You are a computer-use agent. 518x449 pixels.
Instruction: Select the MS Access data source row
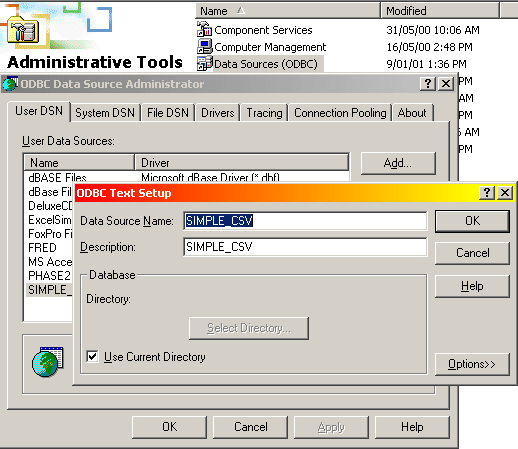(50, 262)
